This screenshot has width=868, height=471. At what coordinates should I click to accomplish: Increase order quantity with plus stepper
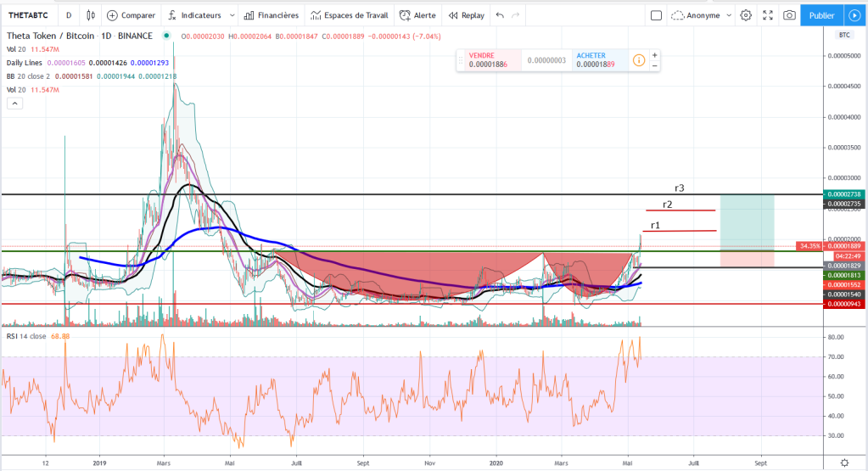point(654,55)
